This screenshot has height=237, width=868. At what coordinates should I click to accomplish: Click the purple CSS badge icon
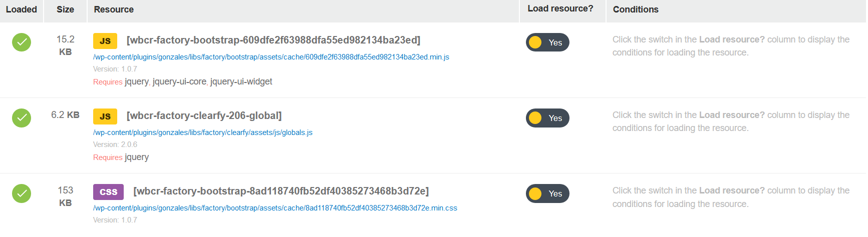(x=108, y=192)
